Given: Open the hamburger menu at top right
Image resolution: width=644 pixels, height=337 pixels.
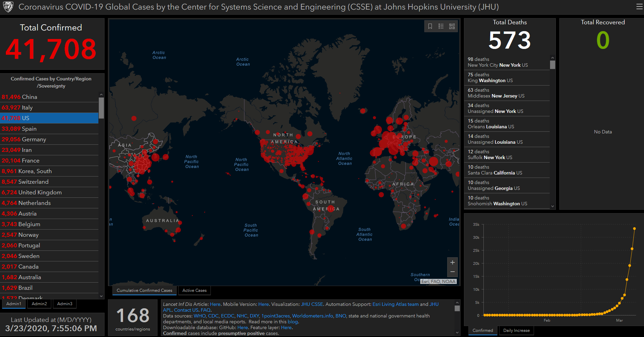Looking at the screenshot, I should [639, 7].
